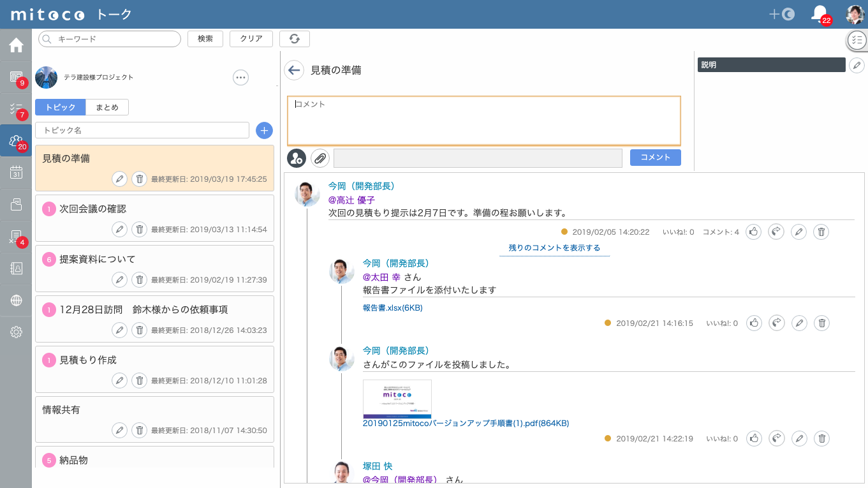Open the Calendar icon in the sidebar
Image resolution: width=868 pixels, height=488 pixels.
[x=15, y=173]
